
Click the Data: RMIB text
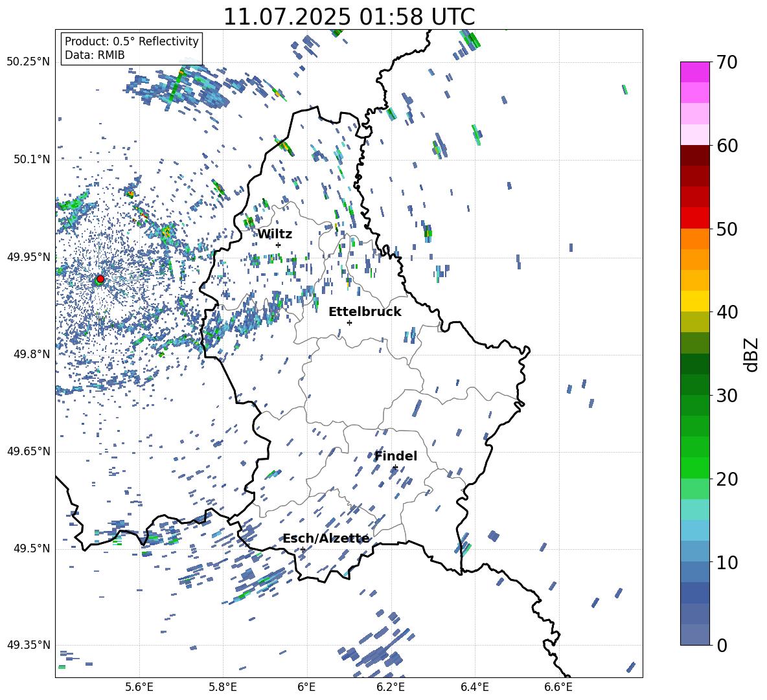click(x=95, y=55)
